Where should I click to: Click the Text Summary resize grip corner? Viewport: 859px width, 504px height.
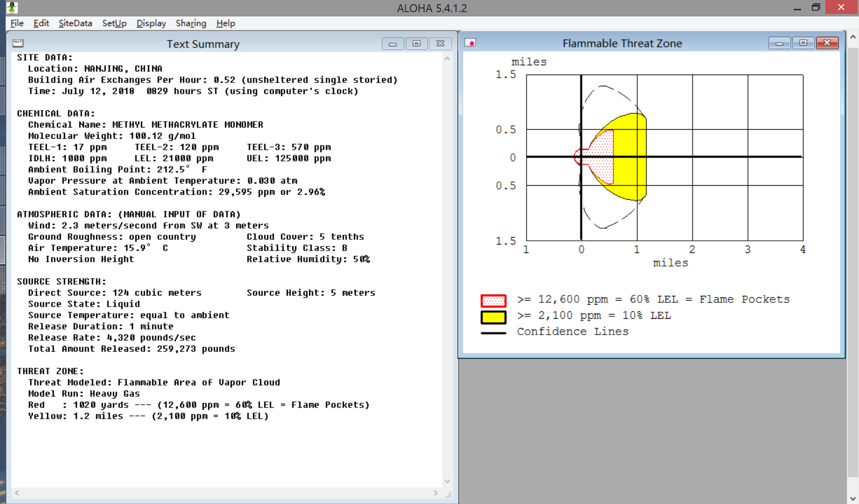(x=448, y=494)
